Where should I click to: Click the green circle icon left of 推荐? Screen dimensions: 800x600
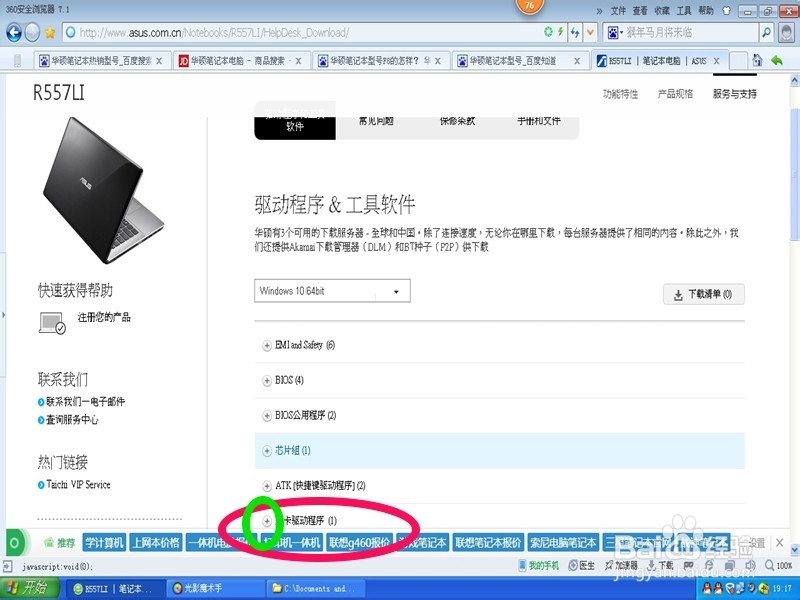click(x=14, y=542)
